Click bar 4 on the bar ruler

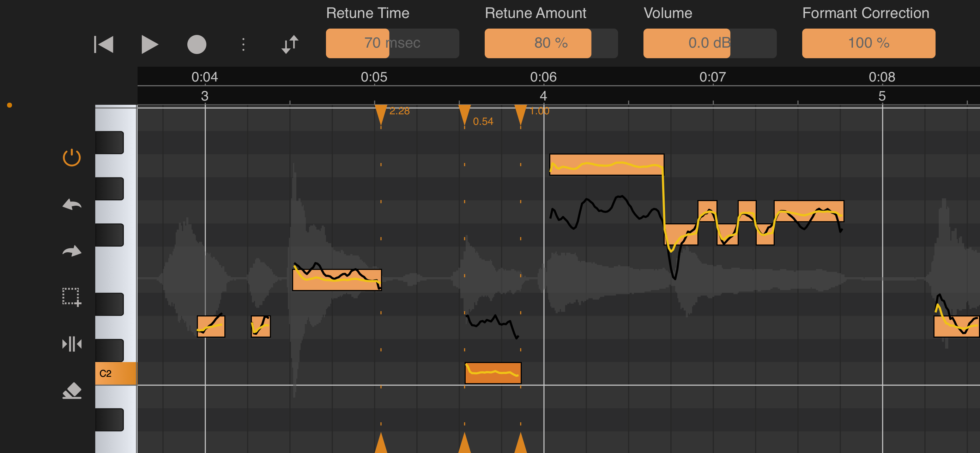(543, 96)
